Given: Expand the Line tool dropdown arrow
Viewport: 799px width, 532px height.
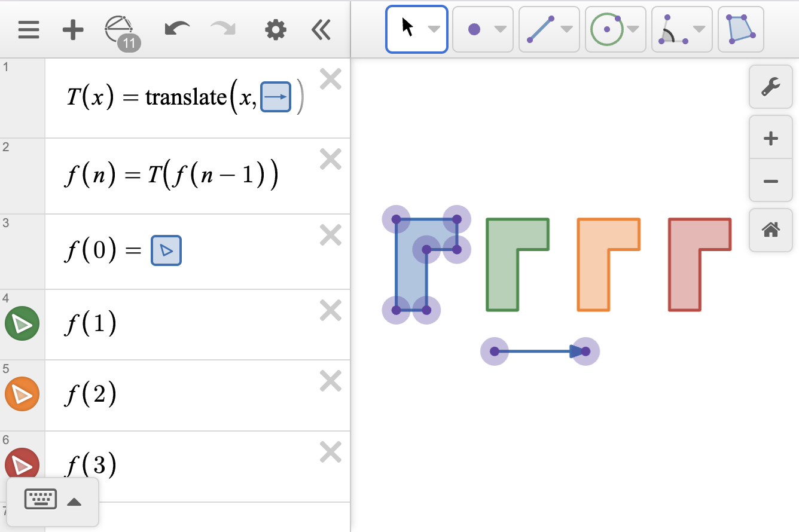Looking at the screenshot, I should click(566, 29).
